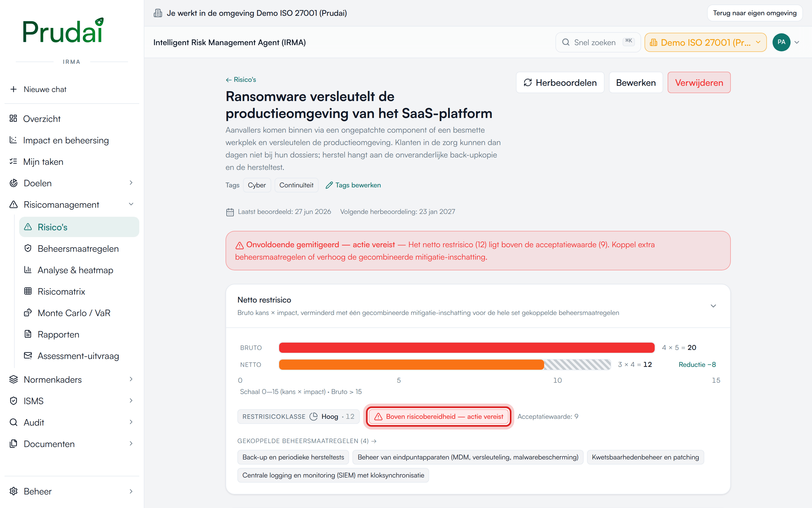Viewport: 812px width, 508px height.
Task: Open Nieuwe chat
Action: pyautogui.click(x=72, y=89)
